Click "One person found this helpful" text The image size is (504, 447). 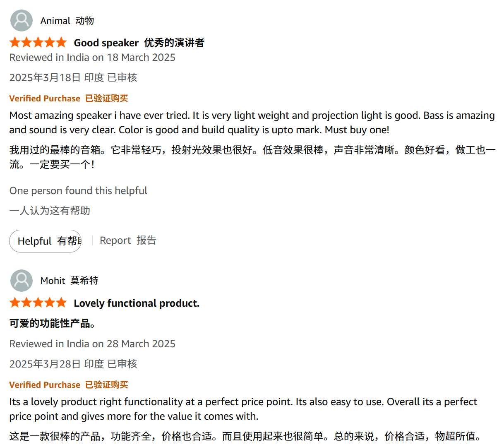click(78, 191)
